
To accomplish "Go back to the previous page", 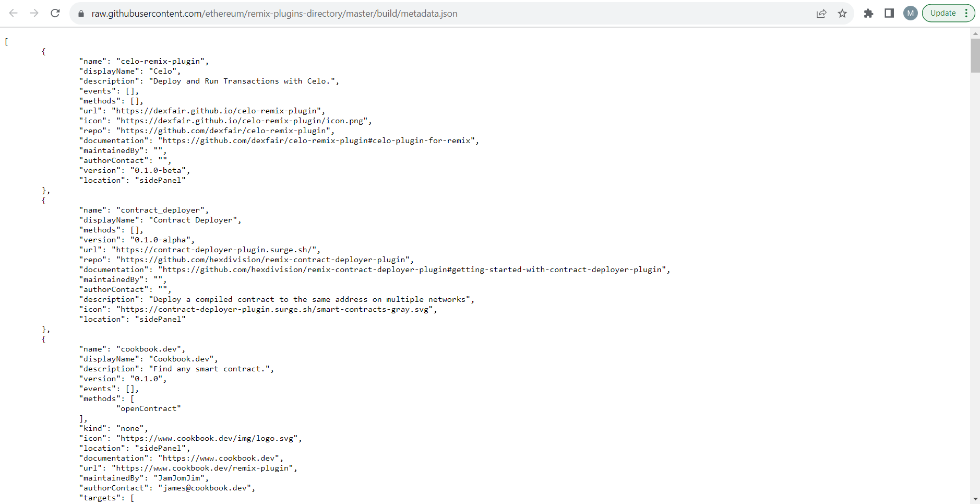I will [14, 13].
